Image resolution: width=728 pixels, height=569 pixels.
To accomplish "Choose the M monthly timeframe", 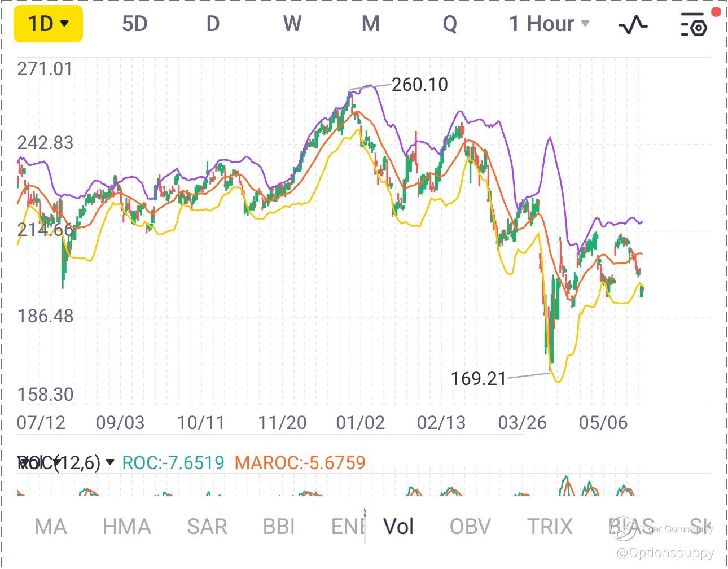I will (x=370, y=24).
